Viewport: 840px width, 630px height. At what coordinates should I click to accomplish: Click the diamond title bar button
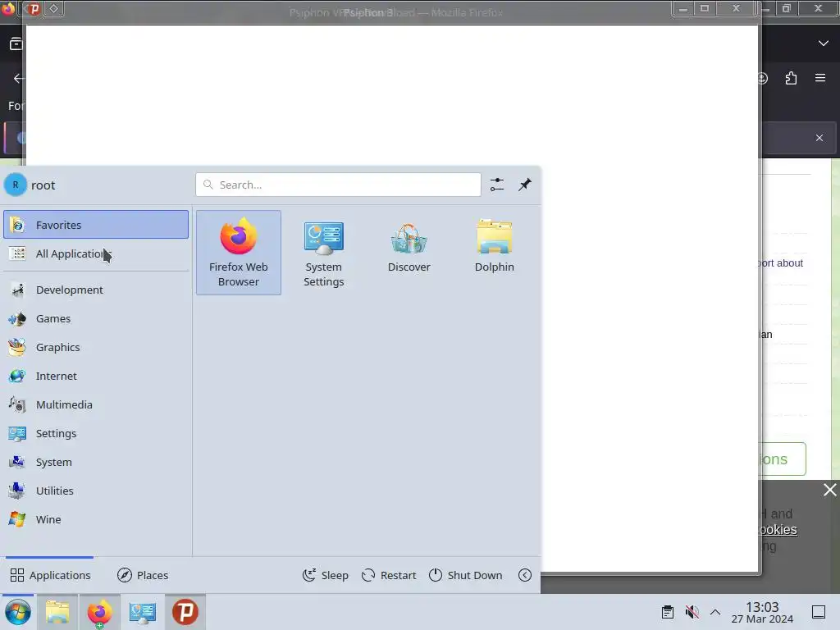(x=54, y=8)
